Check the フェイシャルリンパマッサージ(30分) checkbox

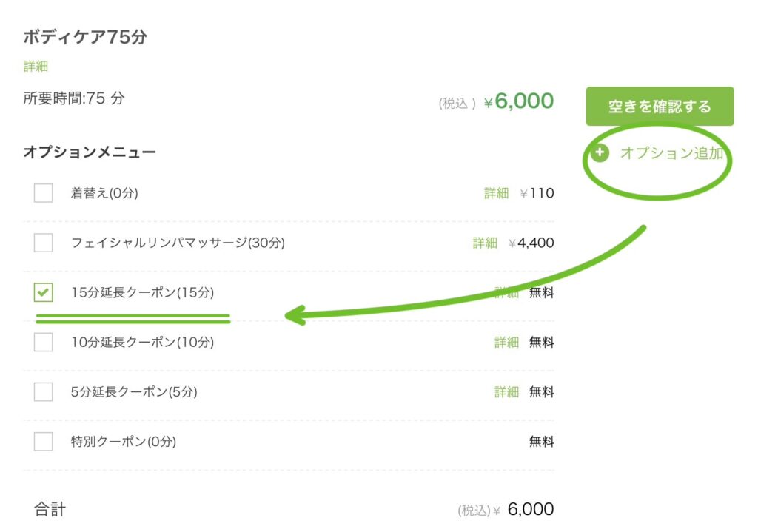pyautogui.click(x=44, y=243)
